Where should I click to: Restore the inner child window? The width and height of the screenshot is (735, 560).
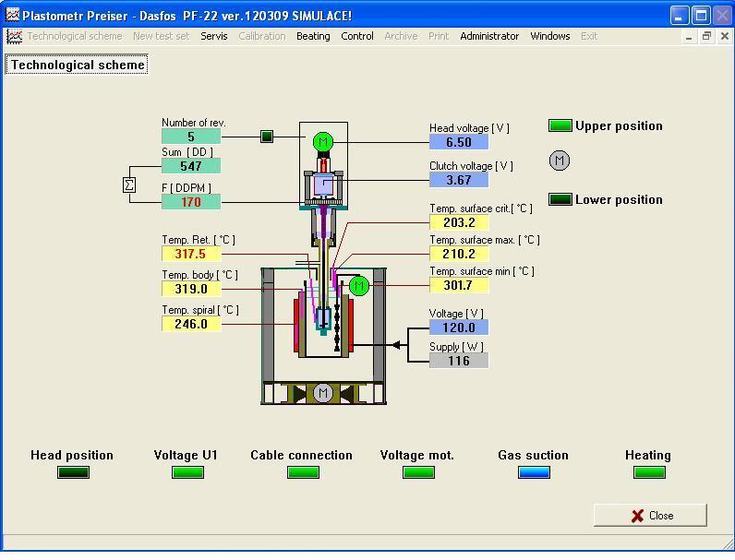click(x=706, y=37)
